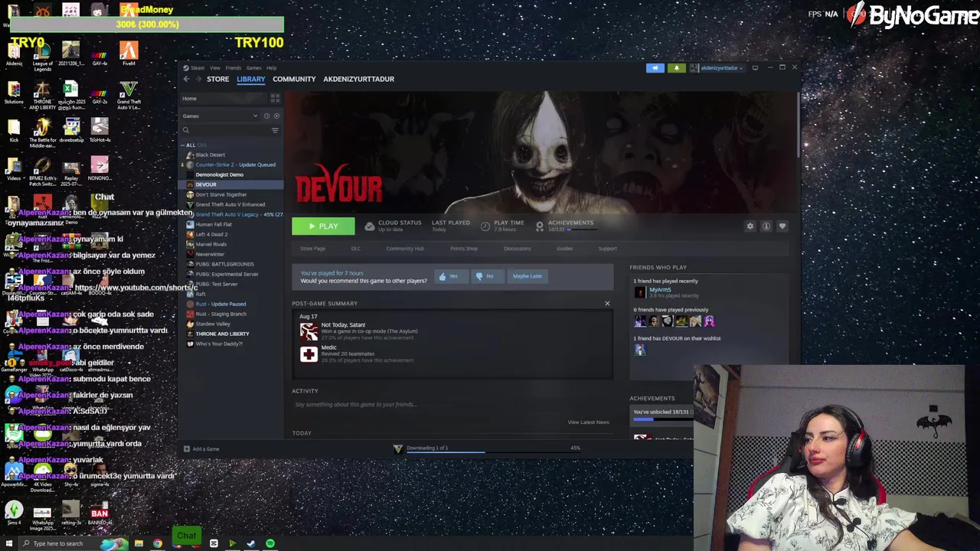Open the DEVOUR DLC link
The image size is (980, 551).
point(355,249)
